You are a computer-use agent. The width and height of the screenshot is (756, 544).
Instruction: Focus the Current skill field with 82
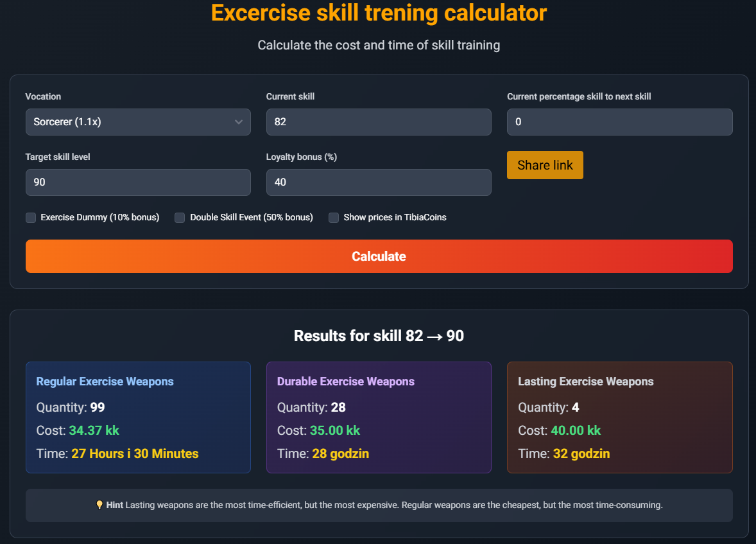pos(379,121)
